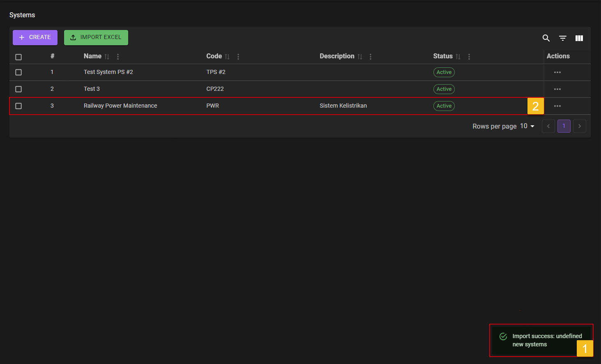Open the Name column options menu
The width and height of the screenshot is (601, 364).
click(x=118, y=57)
